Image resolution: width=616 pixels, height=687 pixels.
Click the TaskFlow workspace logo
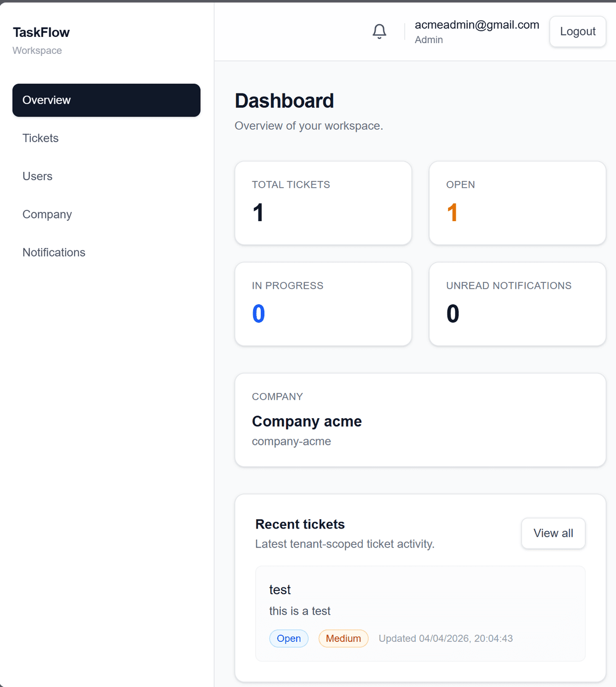click(x=41, y=32)
